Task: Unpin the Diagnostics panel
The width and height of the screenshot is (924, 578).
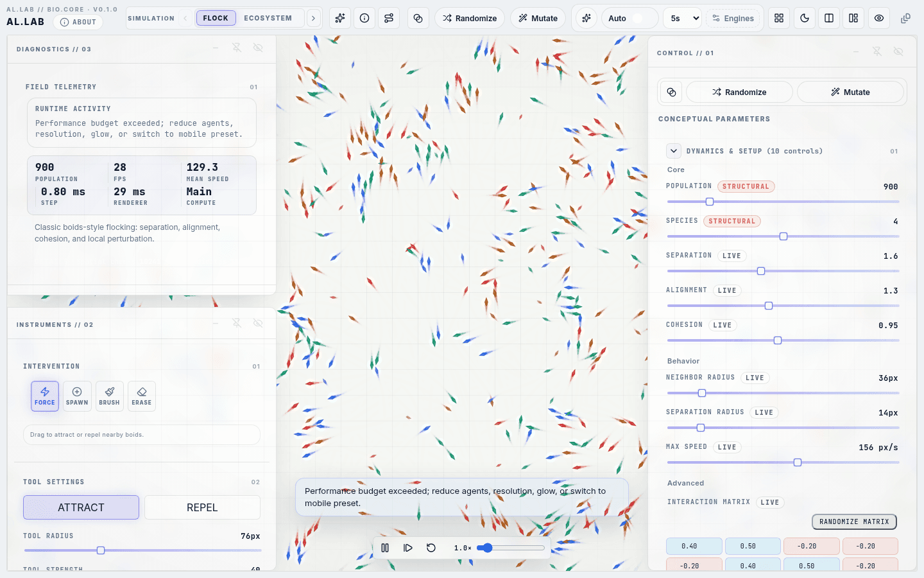Action: pos(237,48)
